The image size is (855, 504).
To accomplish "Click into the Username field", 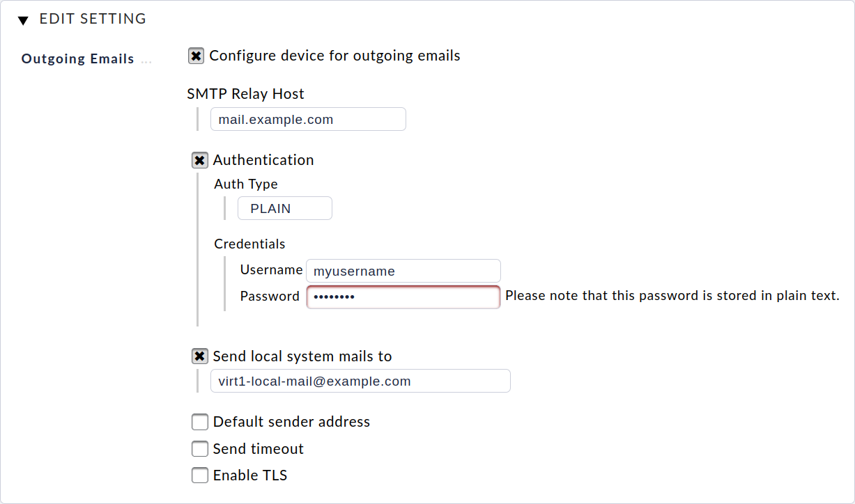I will 403,270.
